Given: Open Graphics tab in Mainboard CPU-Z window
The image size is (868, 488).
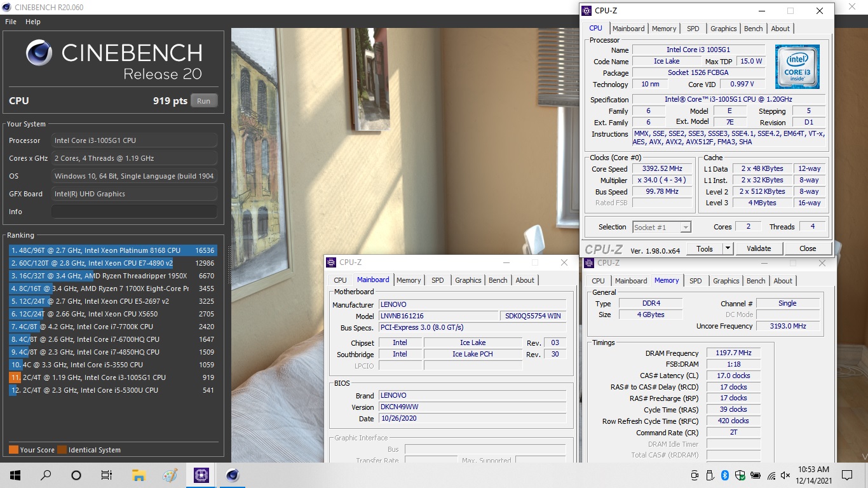Looking at the screenshot, I should click(x=468, y=280).
